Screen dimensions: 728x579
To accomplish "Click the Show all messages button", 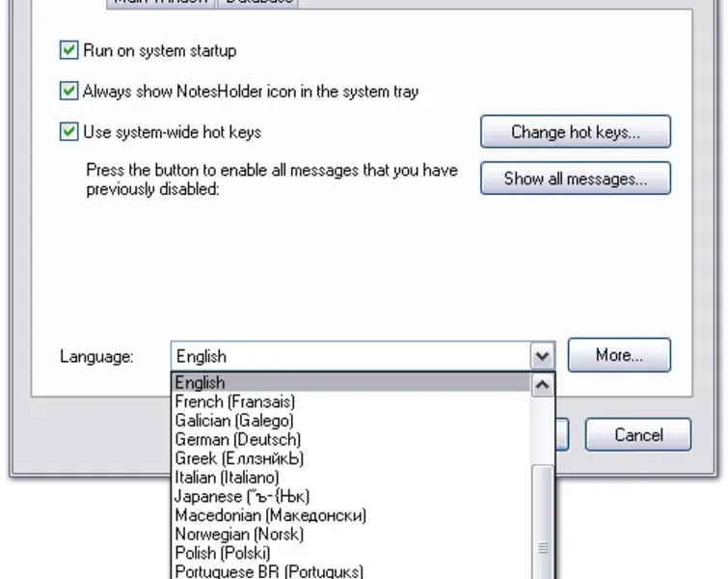I will point(576,179).
